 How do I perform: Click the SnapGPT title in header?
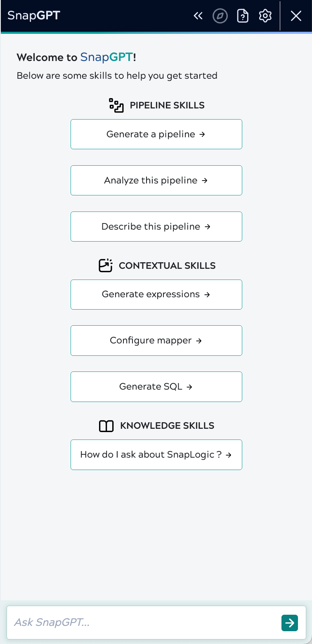[x=34, y=16]
